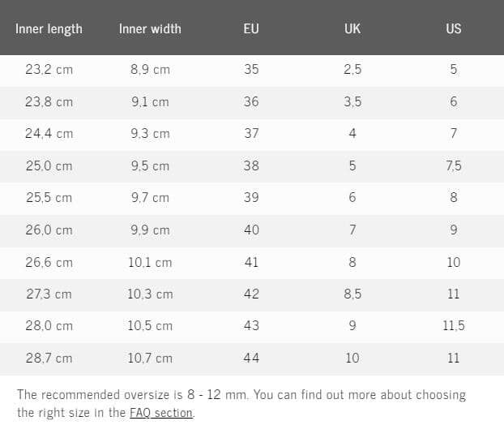Click the UK size 2,5 cell

click(352, 70)
